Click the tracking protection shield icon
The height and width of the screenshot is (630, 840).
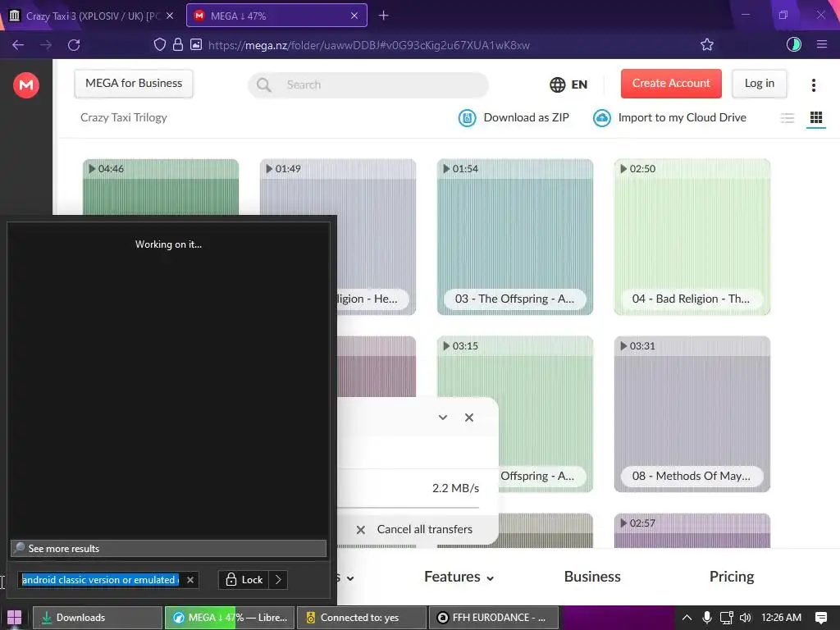point(160,44)
